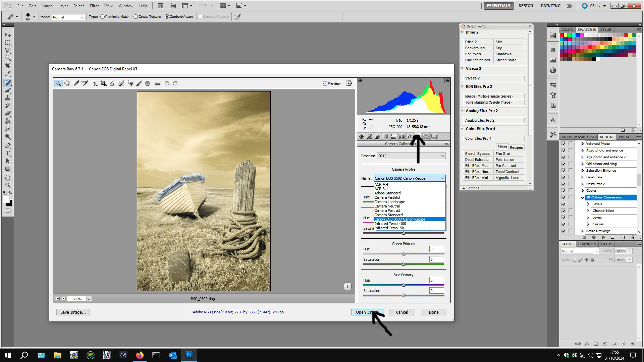Open the Effects fx panel tab
This screenshot has width=644, height=362.
(x=410, y=137)
